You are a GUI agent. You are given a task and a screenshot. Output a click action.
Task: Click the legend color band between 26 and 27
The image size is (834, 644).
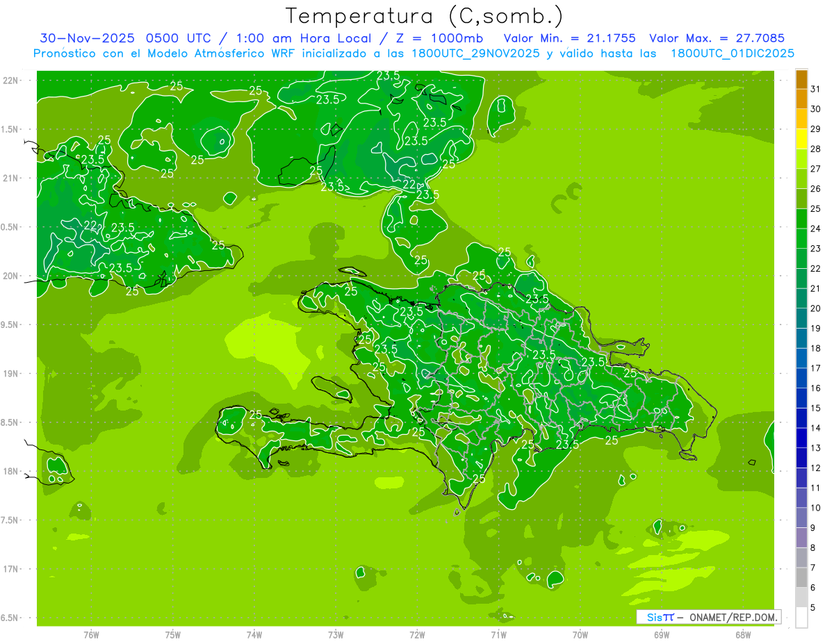point(801,179)
